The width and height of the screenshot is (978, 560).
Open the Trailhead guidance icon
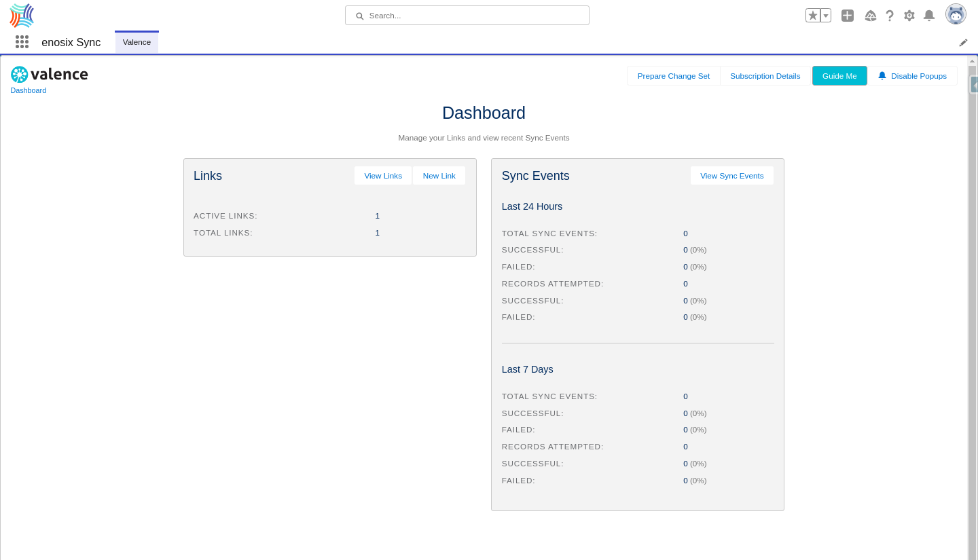871,15
